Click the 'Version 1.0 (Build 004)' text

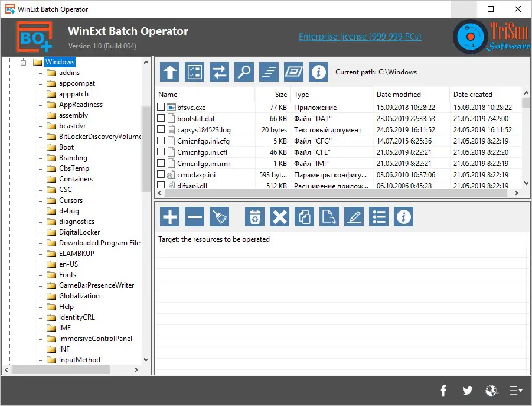(102, 46)
